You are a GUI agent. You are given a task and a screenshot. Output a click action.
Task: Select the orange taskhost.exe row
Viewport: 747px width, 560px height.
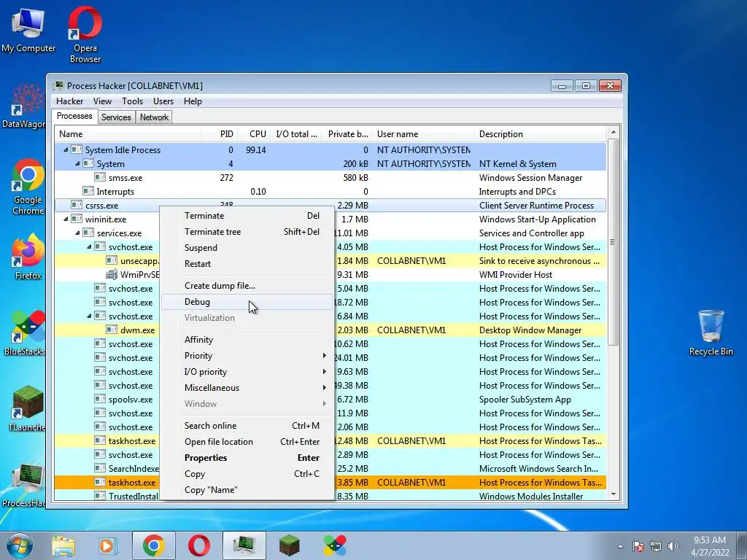coord(330,483)
